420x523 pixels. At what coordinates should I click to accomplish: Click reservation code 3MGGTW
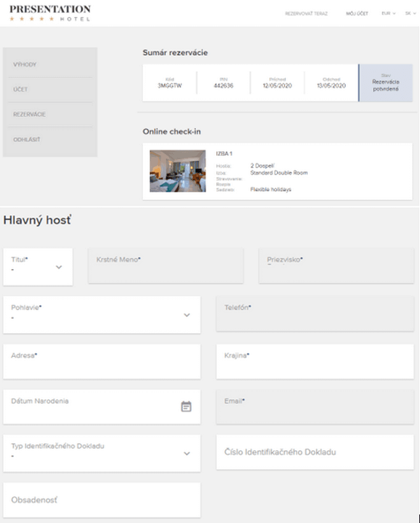tap(170, 86)
